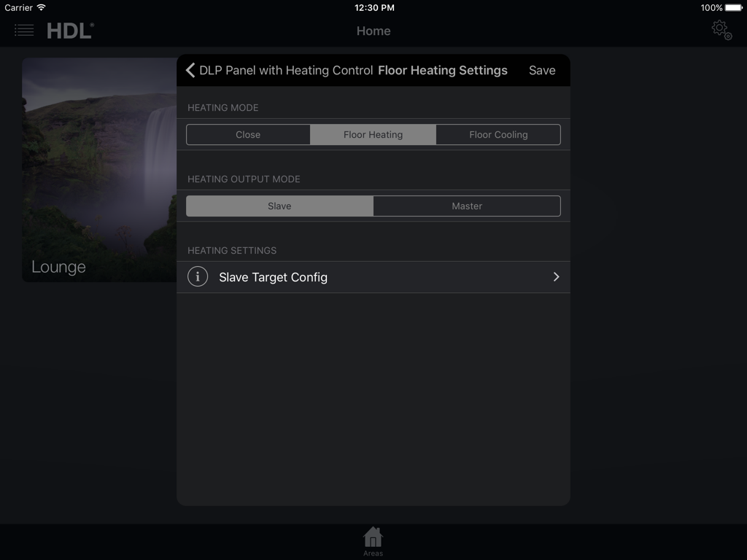The image size is (747, 560).
Task: Return to DLP Panel with Heating Control
Action: point(286,70)
